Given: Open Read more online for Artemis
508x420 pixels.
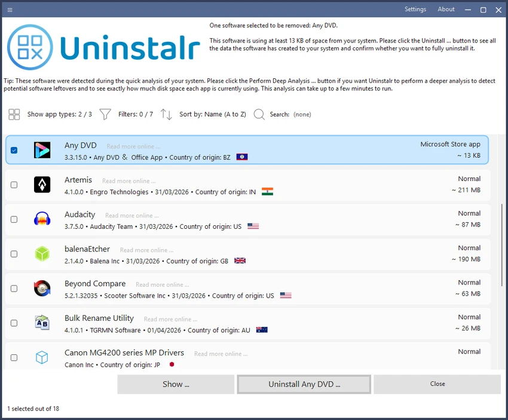Looking at the screenshot, I should [128, 181].
